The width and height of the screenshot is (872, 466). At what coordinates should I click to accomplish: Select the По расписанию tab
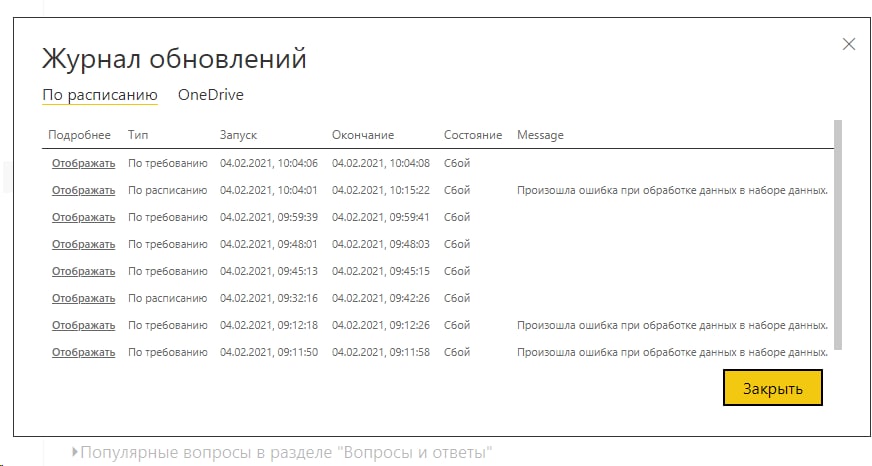pos(100,95)
